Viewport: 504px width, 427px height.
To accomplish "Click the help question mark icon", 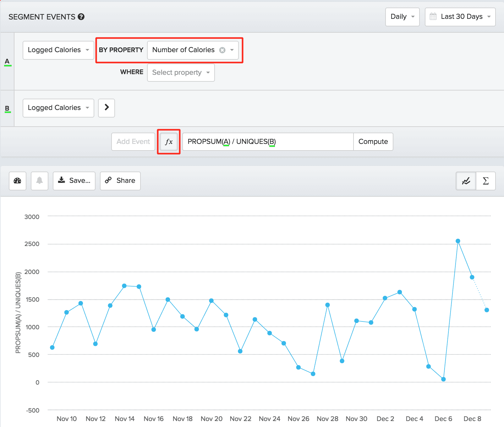I will pyautogui.click(x=81, y=17).
